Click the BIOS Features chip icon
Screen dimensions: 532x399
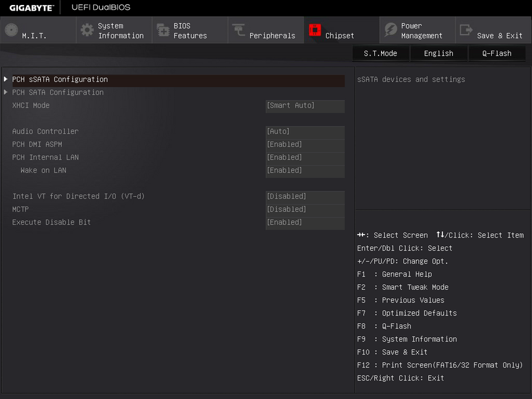click(163, 30)
